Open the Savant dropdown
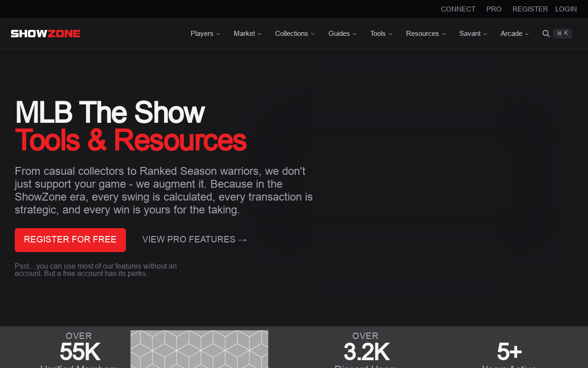Screen dimensions: 588x368 (x=473, y=34)
